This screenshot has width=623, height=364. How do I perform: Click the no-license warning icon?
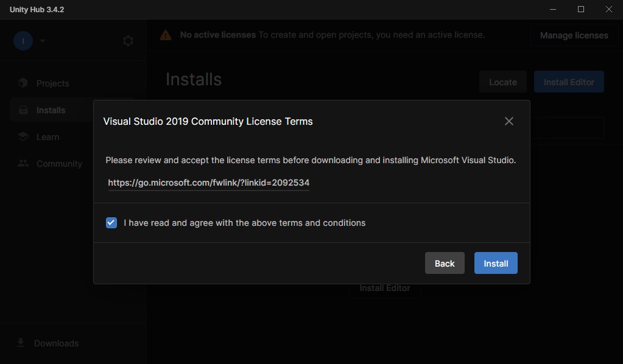pyautogui.click(x=166, y=35)
